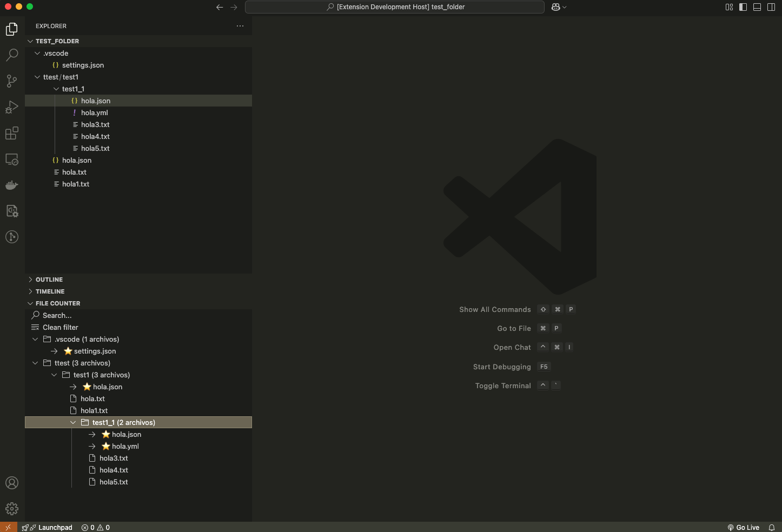Screen dimensions: 782x532
Task: Collapse the test1_1 folder in Explorer
Action: point(138,89)
